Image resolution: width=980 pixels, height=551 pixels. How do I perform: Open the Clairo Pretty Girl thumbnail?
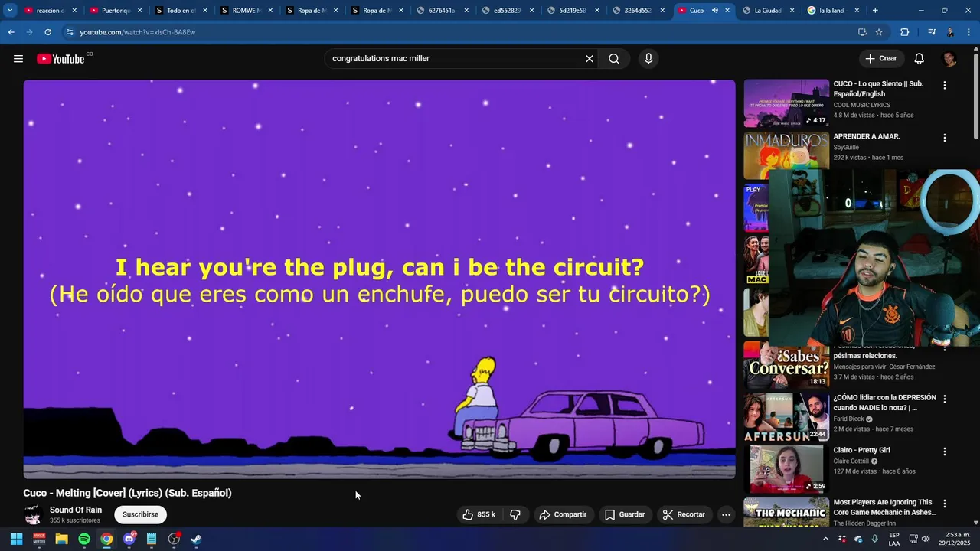[786, 470]
